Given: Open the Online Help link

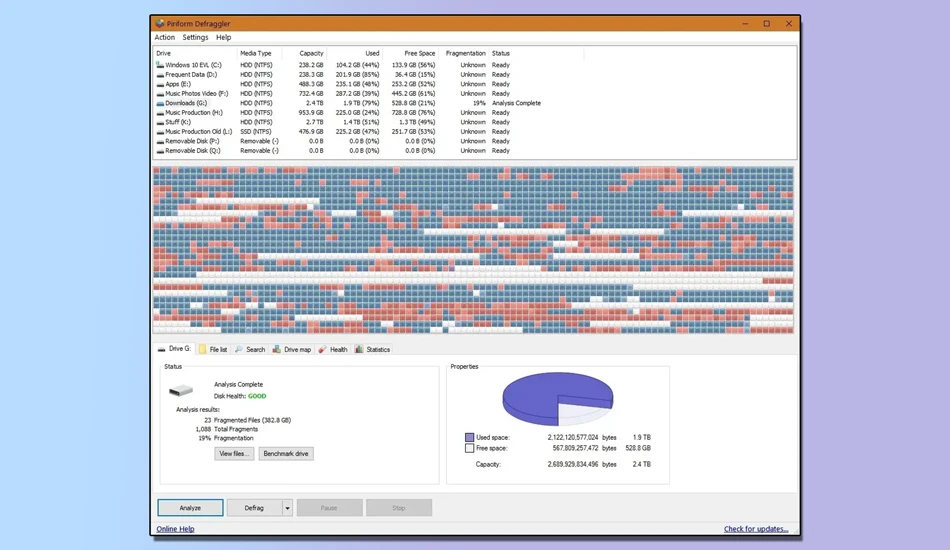Looking at the screenshot, I should [176, 529].
